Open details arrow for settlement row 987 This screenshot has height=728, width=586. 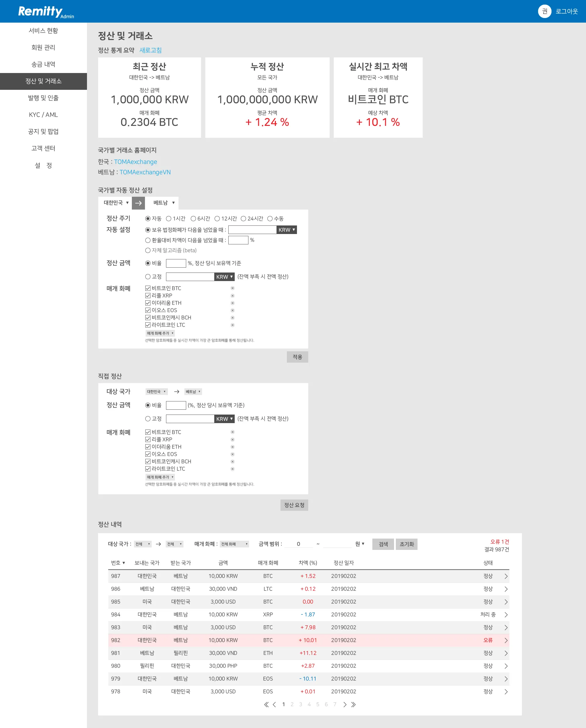(506, 576)
